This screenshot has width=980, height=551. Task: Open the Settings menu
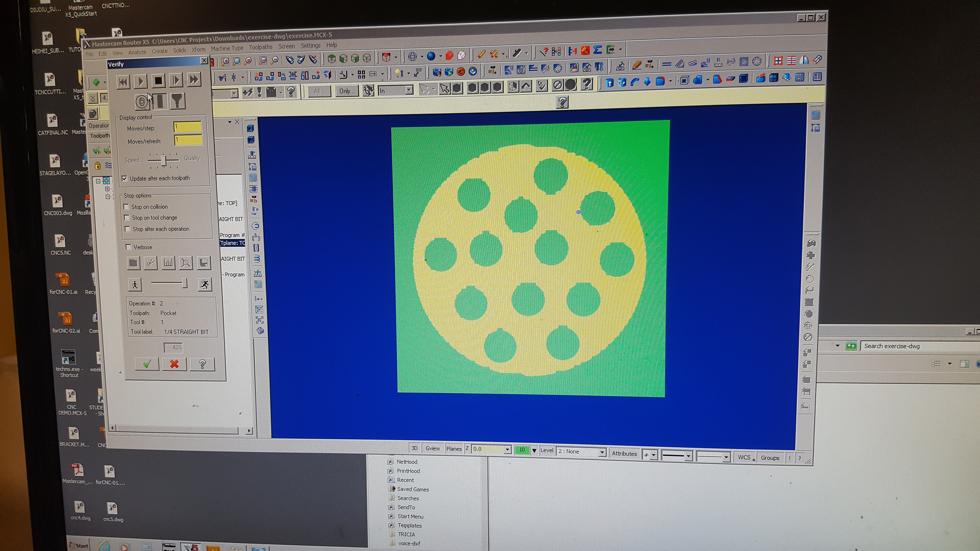[x=311, y=46]
